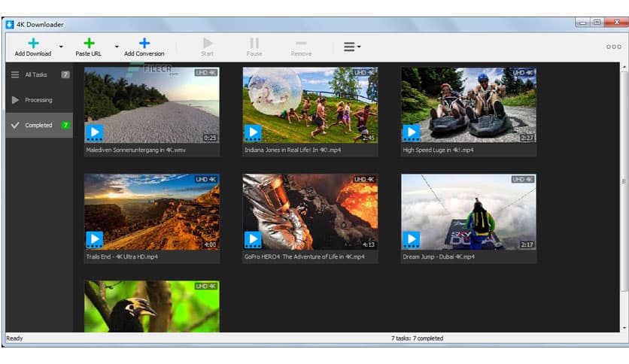Image resolution: width=629 pixels, height=364 pixels.
Task: Click the Add Conversion blue plus icon
Action: (x=144, y=43)
